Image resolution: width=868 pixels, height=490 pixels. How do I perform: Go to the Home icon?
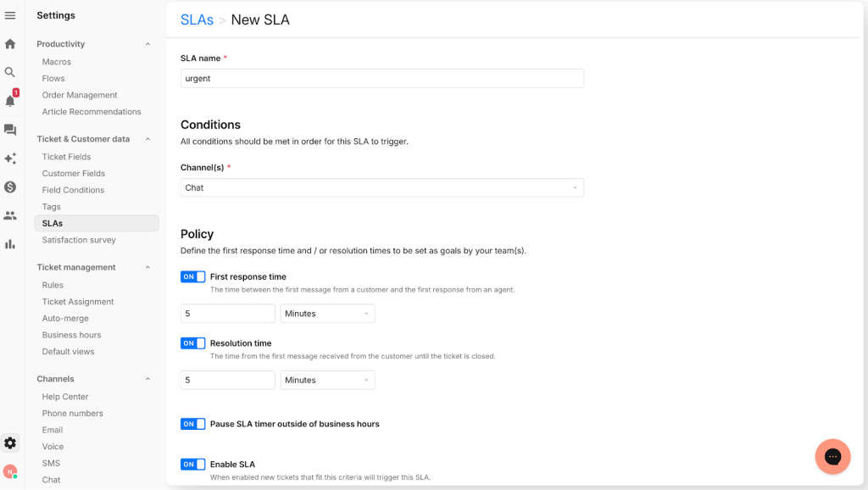(x=10, y=44)
